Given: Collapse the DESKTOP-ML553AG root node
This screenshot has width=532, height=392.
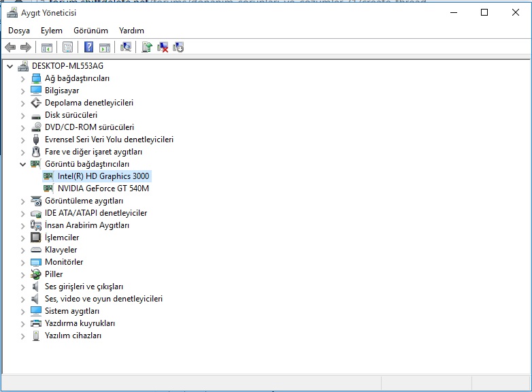Looking at the screenshot, I should pos(10,66).
